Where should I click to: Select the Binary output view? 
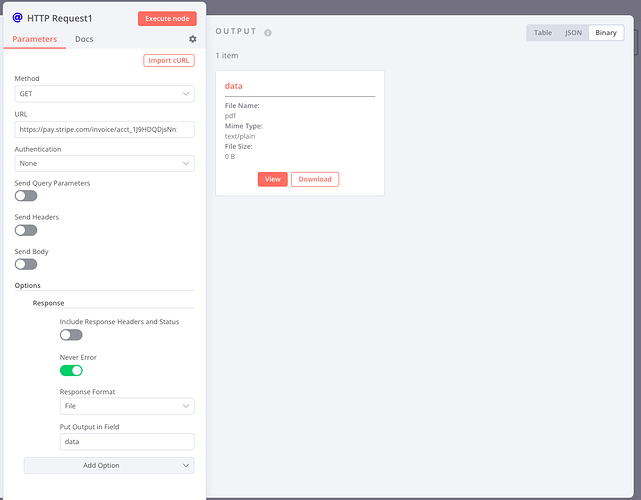(x=606, y=33)
